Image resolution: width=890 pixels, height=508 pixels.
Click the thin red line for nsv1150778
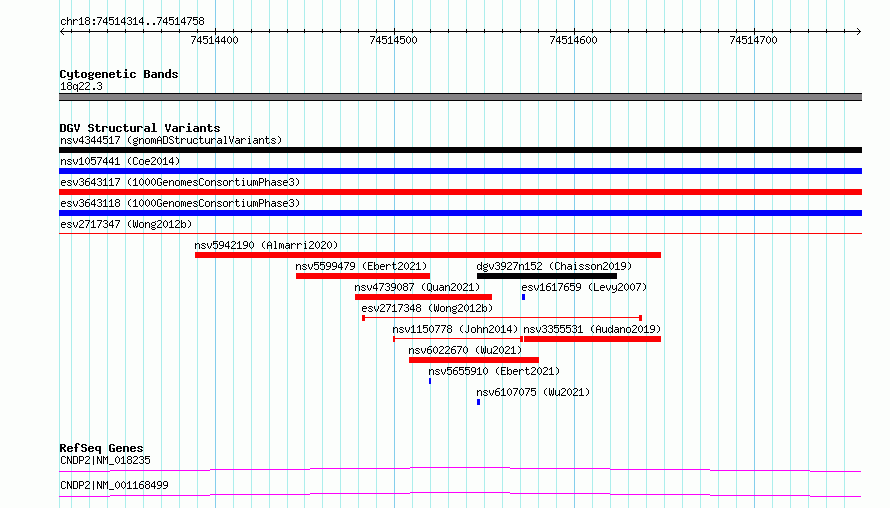pyautogui.click(x=457, y=339)
